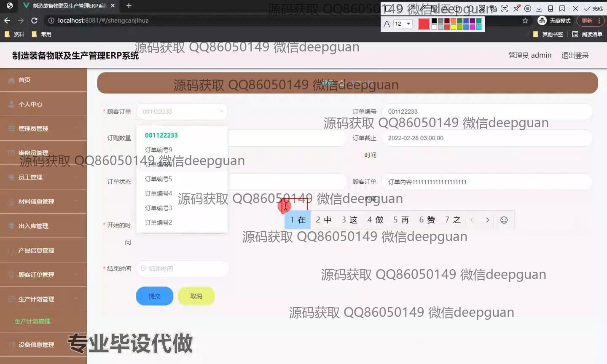The image size is (607, 364).
Task: Pick IME candidate 6 赞
Action: (427, 220)
